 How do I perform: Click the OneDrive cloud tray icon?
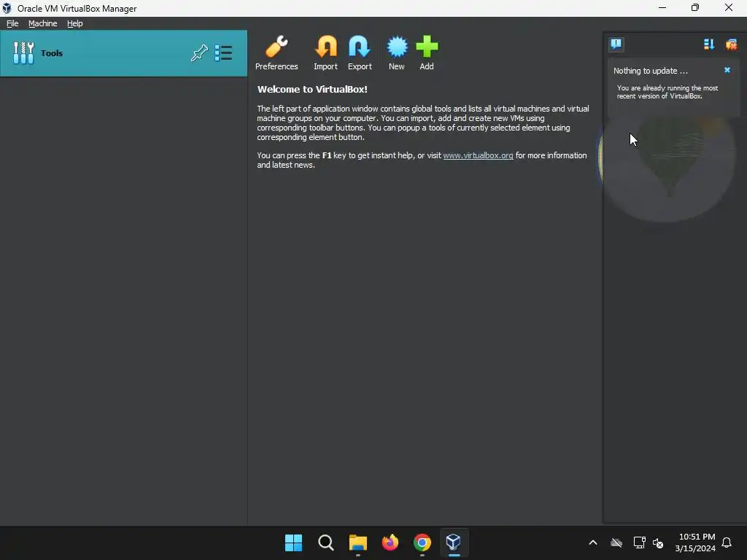pyautogui.click(x=616, y=542)
